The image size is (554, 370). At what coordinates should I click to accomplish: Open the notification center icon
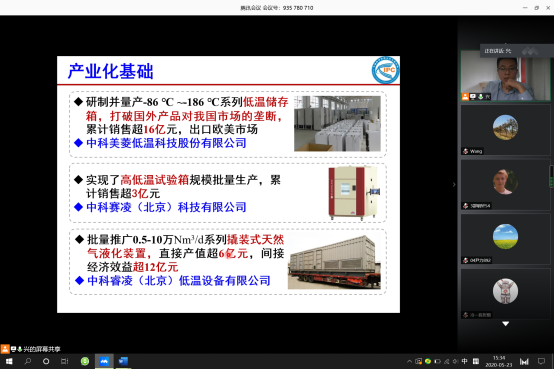[x=541, y=362]
